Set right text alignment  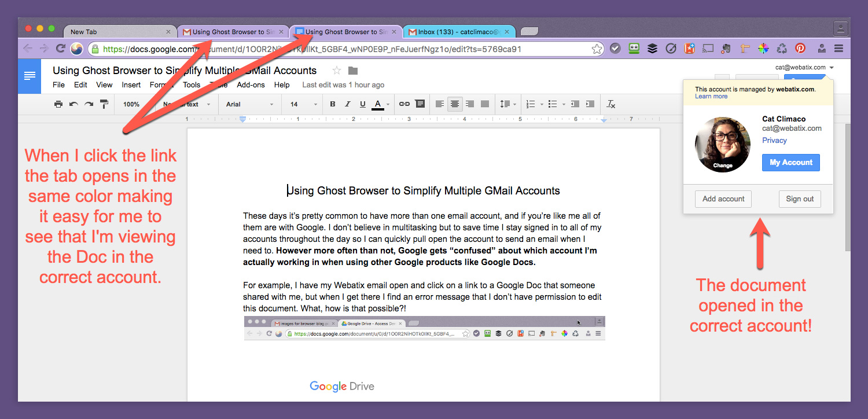(x=470, y=104)
